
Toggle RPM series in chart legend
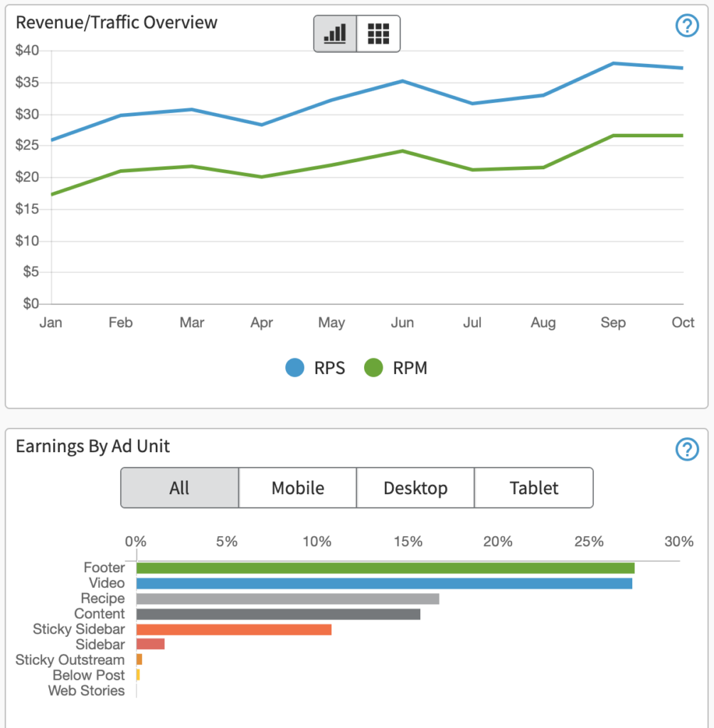point(395,368)
